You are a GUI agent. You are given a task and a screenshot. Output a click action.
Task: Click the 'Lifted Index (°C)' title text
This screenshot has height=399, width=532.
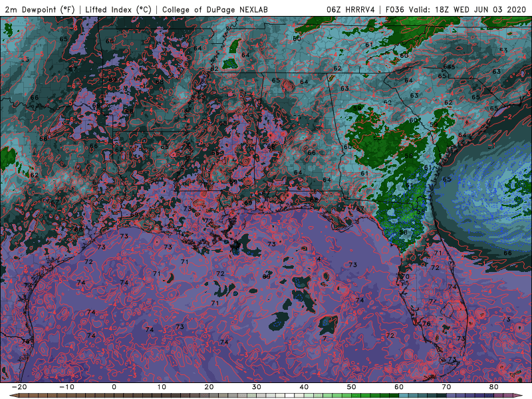click(x=118, y=9)
